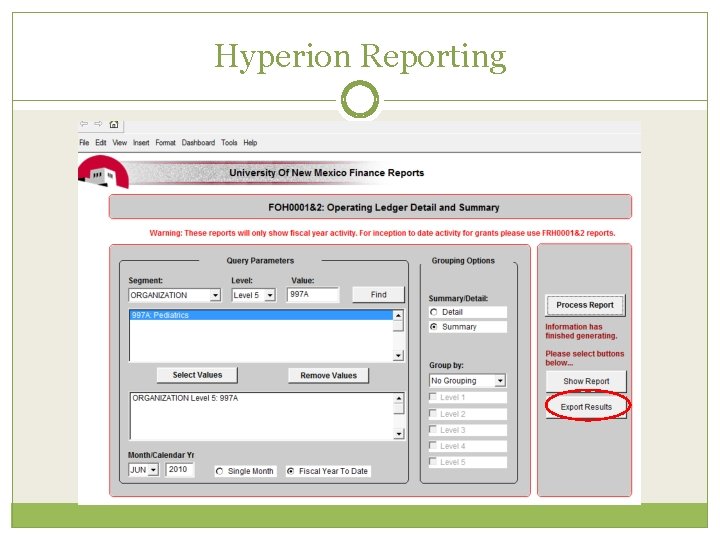Image resolution: width=720 pixels, height=540 pixels.
Task: Open the Dashboard menu
Action: coord(198,143)
